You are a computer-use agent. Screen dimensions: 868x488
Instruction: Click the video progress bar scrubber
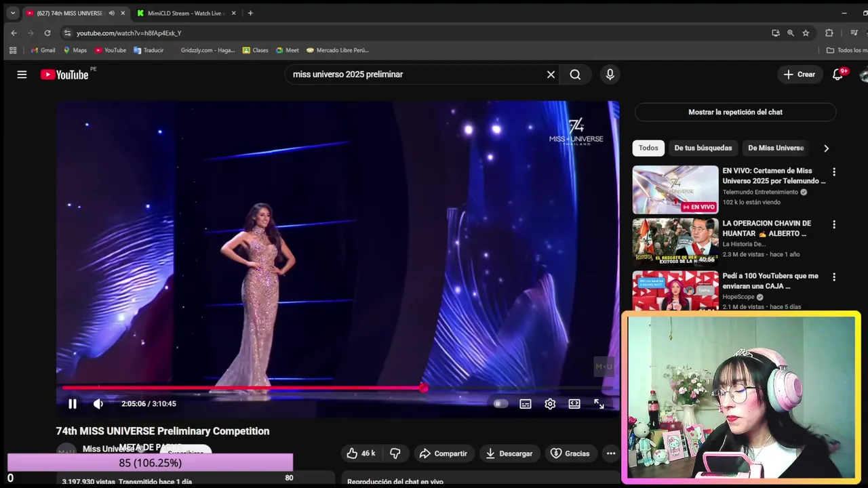click(423, 388)
